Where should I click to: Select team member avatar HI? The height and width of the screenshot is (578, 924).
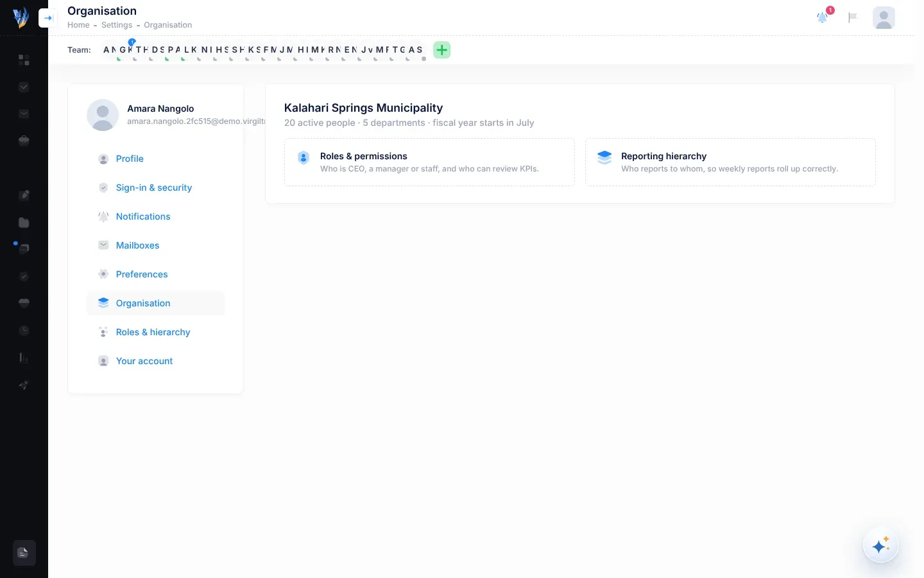click(303, 50)
